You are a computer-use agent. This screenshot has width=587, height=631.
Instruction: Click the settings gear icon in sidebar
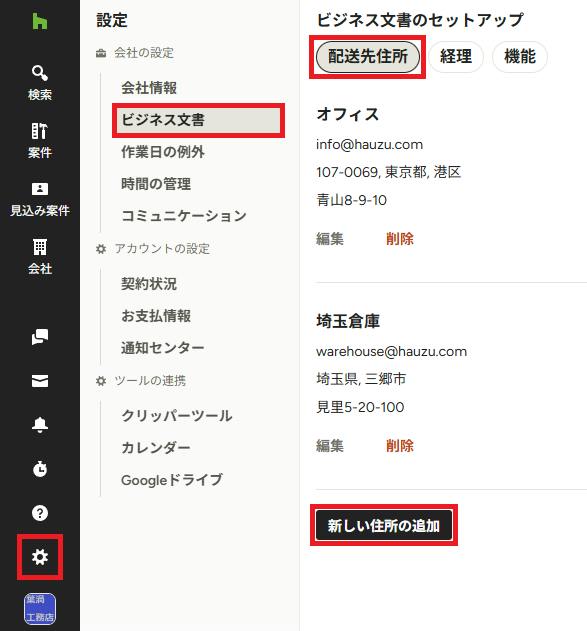(40, 557)
